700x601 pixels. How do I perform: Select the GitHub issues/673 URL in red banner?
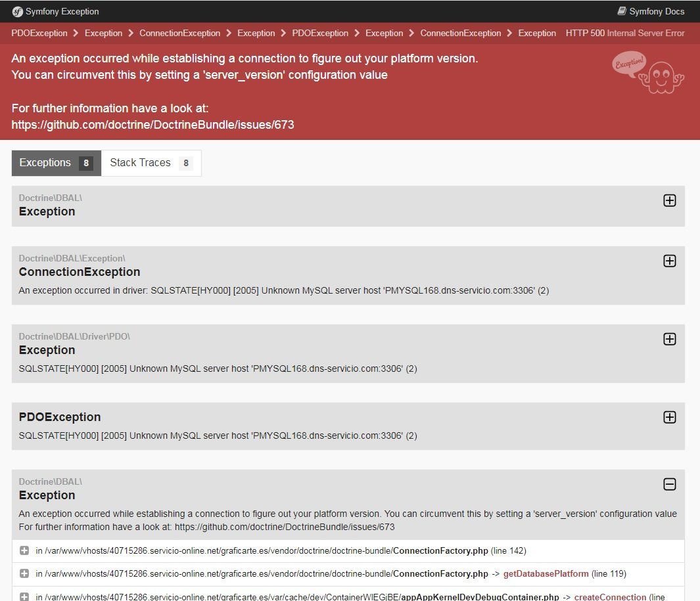click(152, 125)
